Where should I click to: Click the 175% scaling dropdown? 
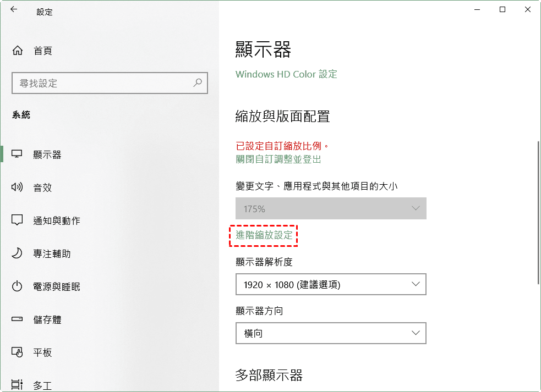tap(330, 209)
